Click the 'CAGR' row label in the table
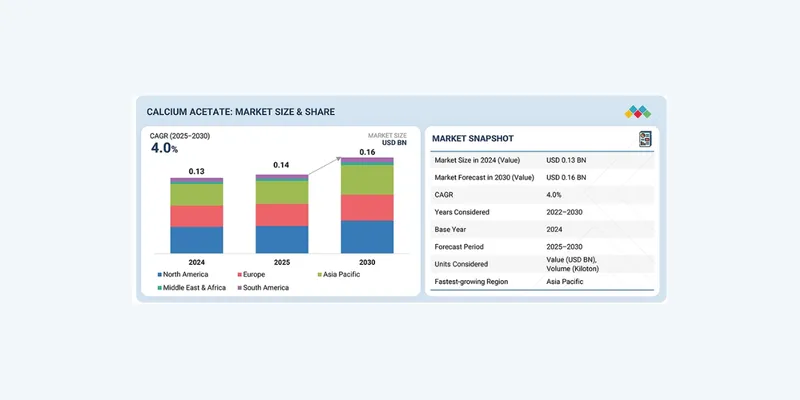The height and width of the screenshot is (400, 800). pyautogui.click(x=444, y=195)
